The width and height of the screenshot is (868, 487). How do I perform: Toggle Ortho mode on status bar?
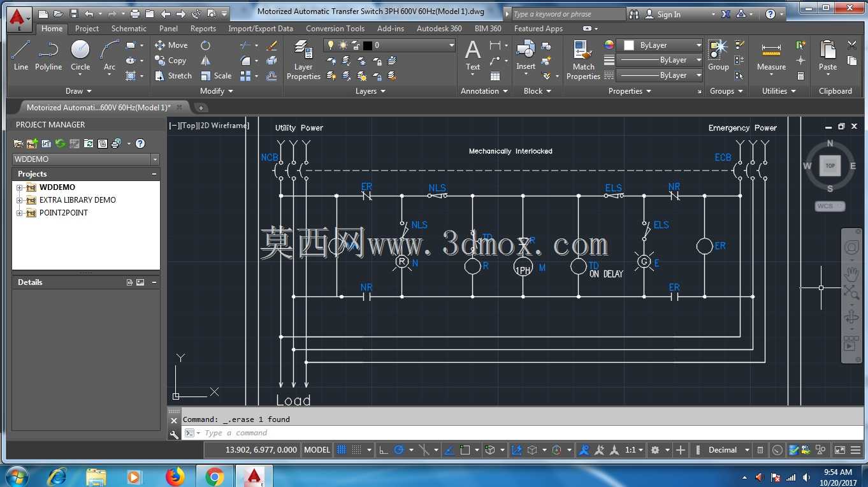(x=384, y=450)
